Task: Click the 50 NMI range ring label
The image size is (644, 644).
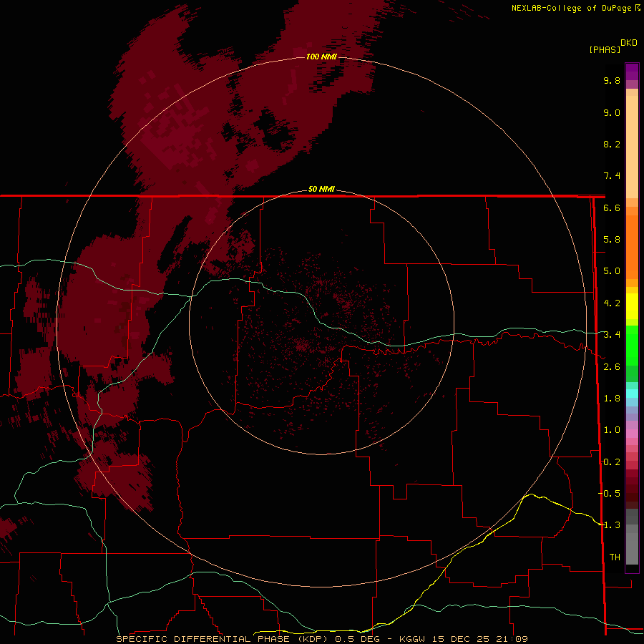Action: 321,189
